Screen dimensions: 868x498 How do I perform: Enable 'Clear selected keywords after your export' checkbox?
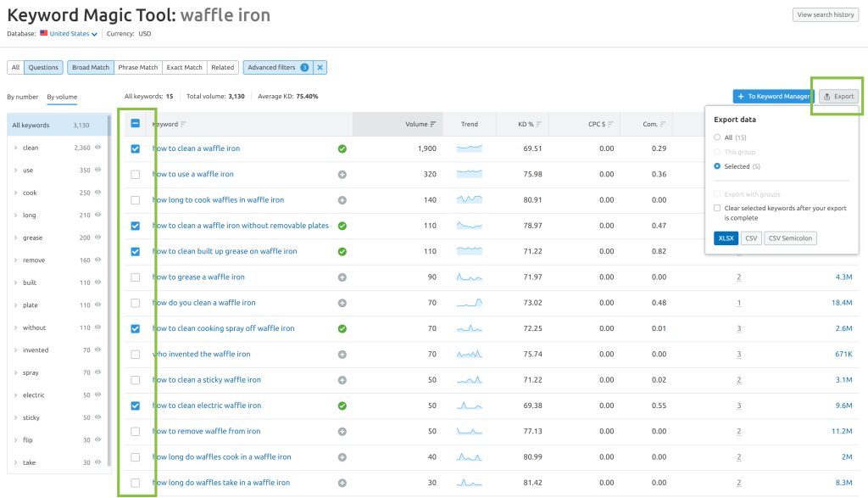(x=718, y=208)
